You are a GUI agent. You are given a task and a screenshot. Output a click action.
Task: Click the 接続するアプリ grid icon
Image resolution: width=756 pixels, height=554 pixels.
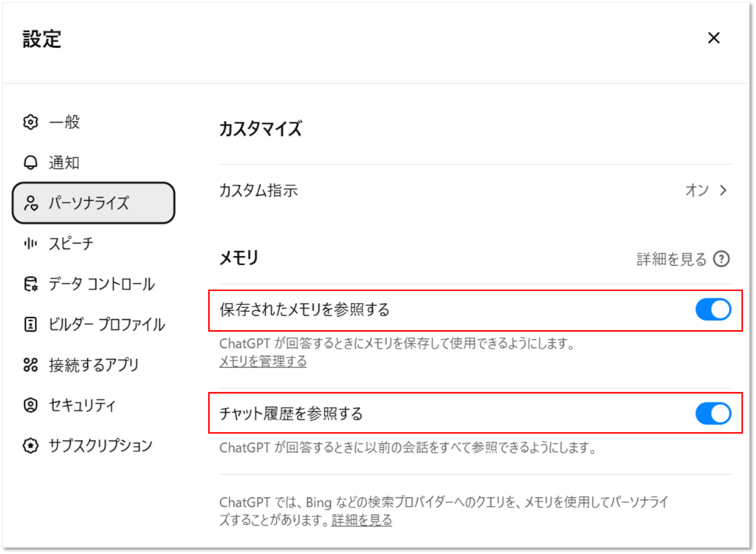point(30,365)
